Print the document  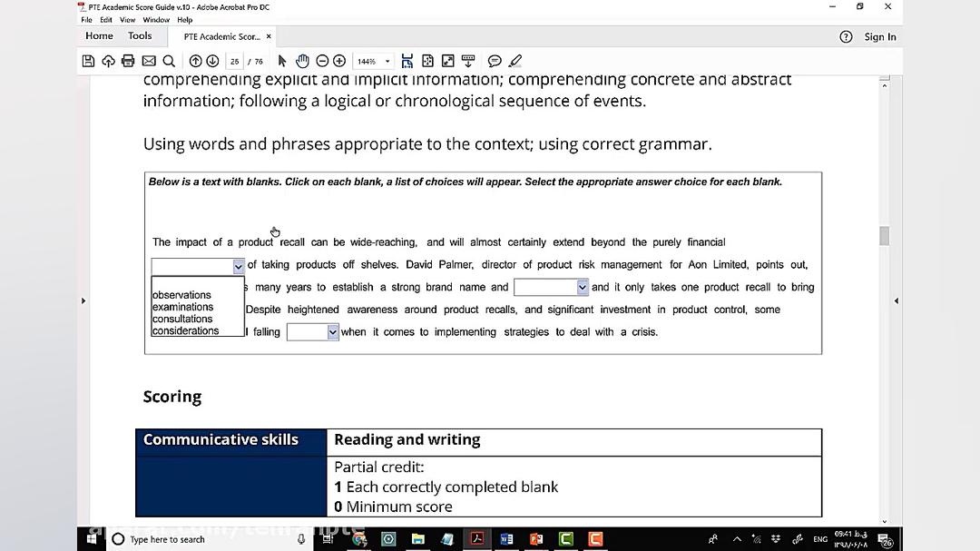128,62
